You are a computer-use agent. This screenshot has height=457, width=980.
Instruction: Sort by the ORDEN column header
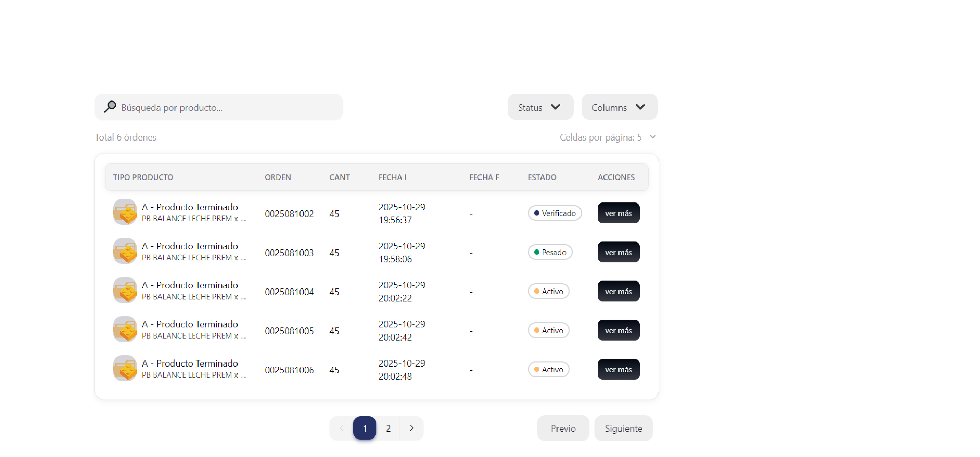[x=278, y=177]
